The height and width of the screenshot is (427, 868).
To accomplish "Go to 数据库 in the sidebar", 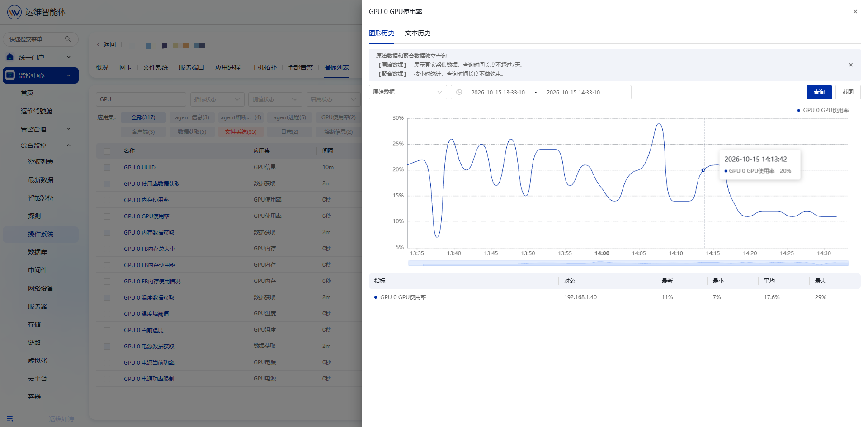I will (x=38, y=252).
